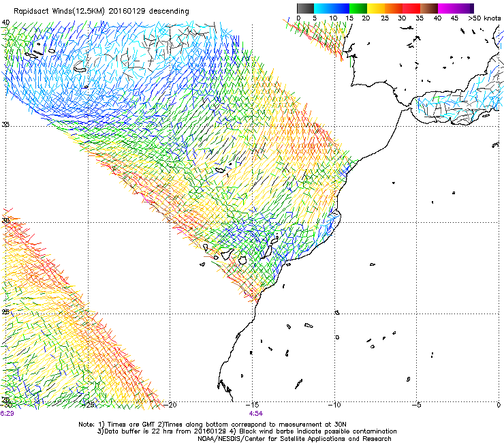
Task: Click the green 15-20 knots legend swatch
Action: coord(358,8)
